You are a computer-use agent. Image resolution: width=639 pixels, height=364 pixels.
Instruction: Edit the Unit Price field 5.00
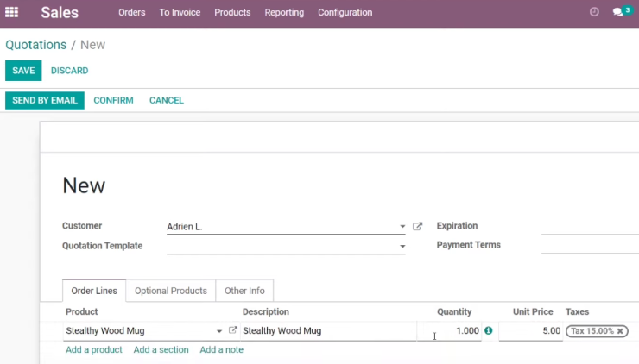point(530,331)
